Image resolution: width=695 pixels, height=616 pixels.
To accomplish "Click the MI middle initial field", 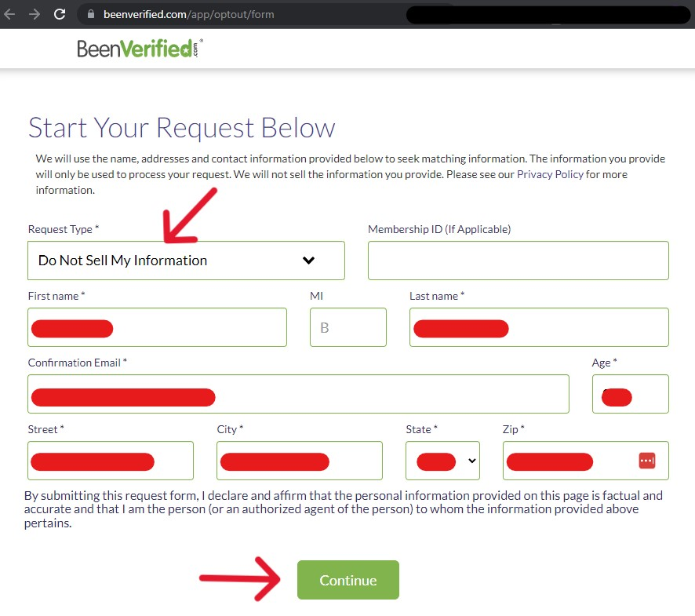I will (x=348, y=327).
